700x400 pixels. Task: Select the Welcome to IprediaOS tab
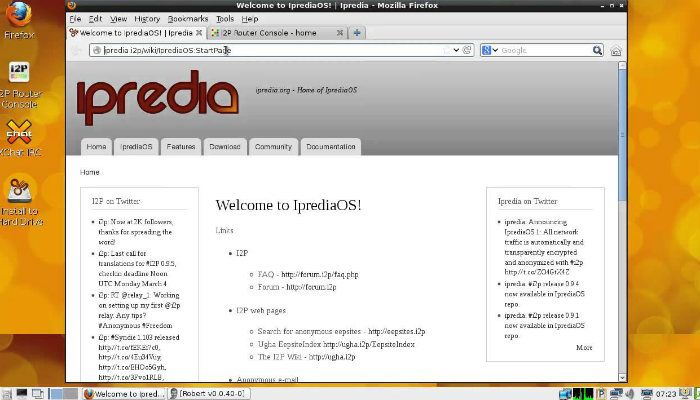[x=137, y=33]
